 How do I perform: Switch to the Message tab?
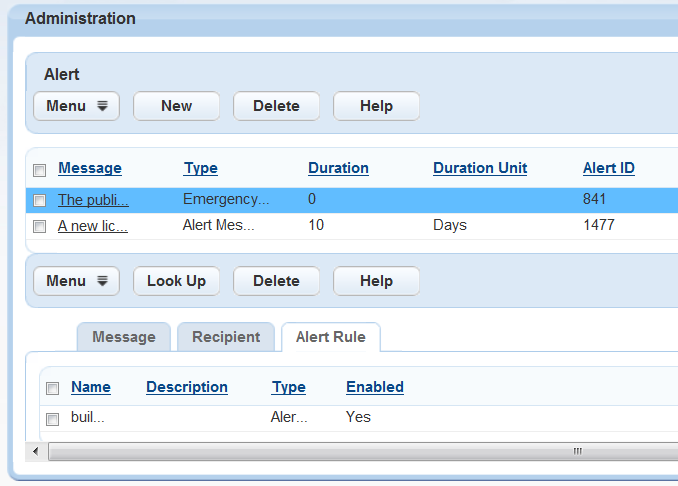coord(124,337)
